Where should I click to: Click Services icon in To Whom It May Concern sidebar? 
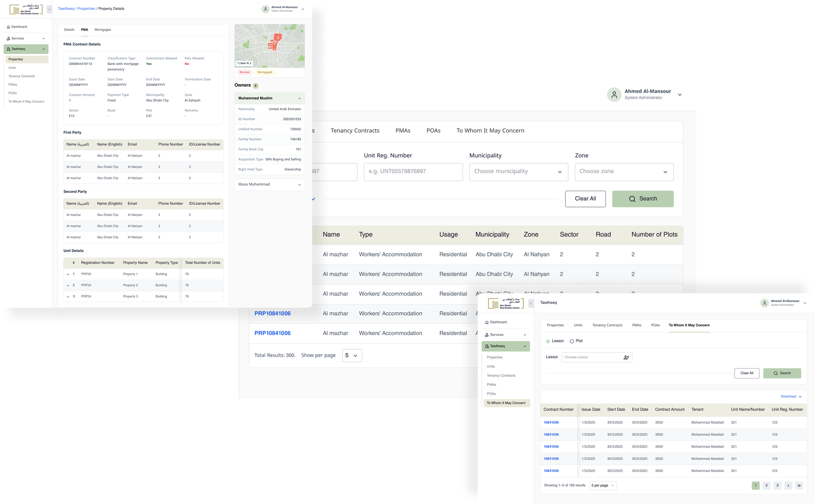tap(487, 335)
